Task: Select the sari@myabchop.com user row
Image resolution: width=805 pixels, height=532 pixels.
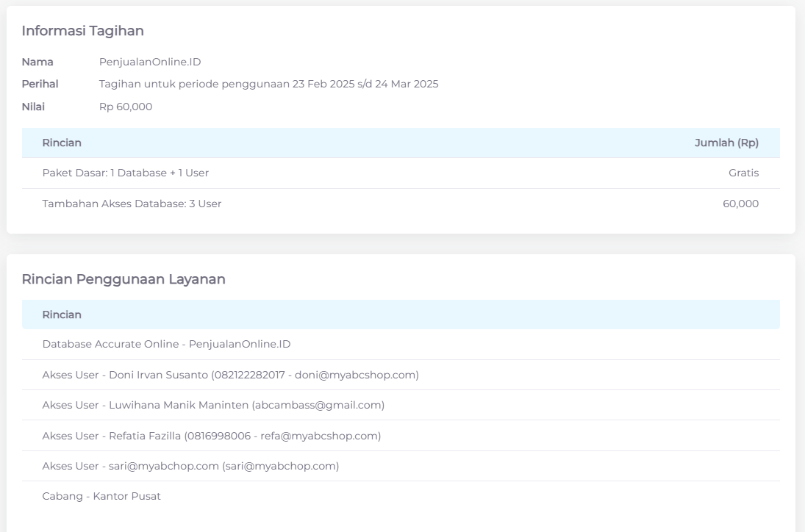Action: point(190,466)
